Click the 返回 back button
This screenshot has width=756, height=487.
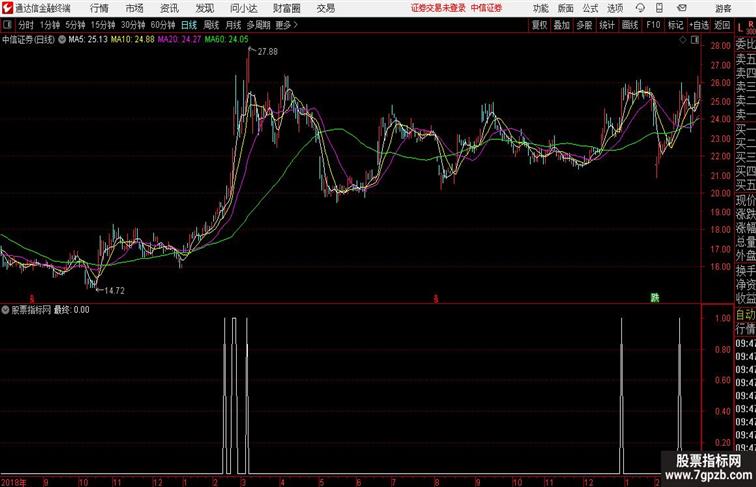point(722,25)
